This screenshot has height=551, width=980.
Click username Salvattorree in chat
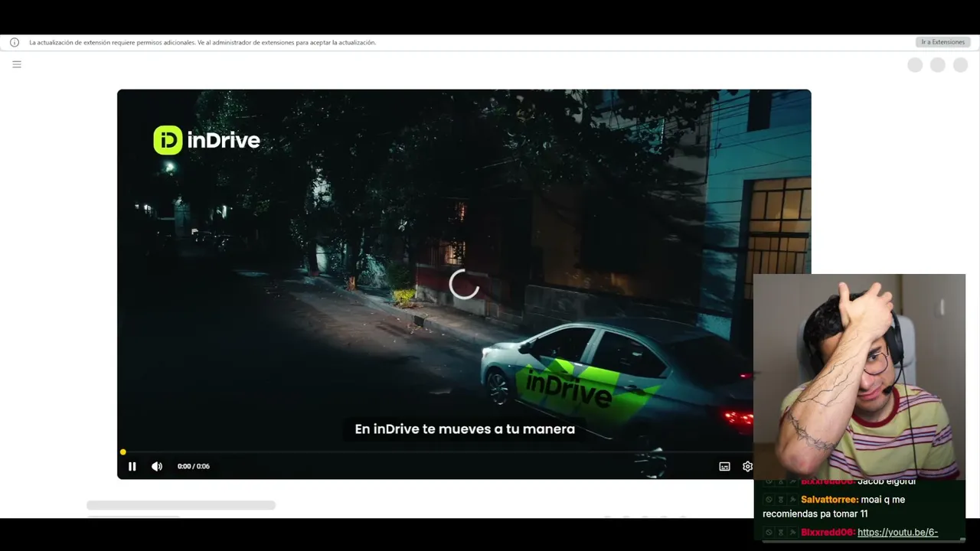click(x=828, y=500)
